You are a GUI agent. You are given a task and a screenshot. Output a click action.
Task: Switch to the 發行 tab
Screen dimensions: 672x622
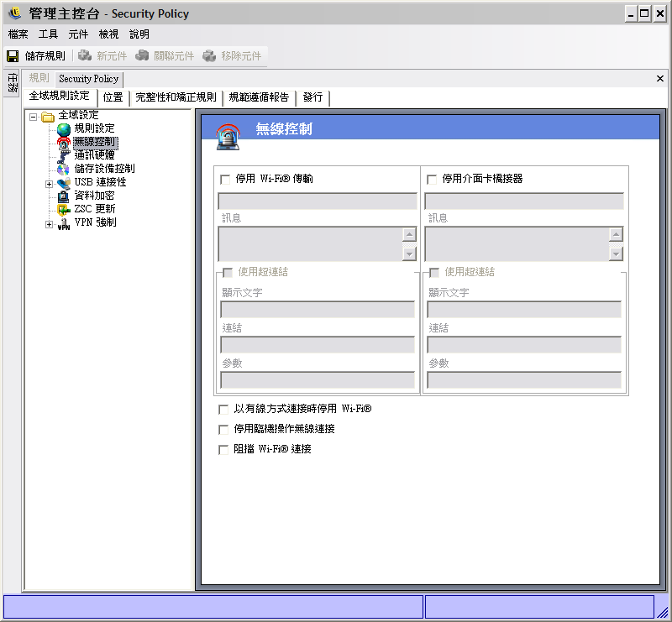312,97
